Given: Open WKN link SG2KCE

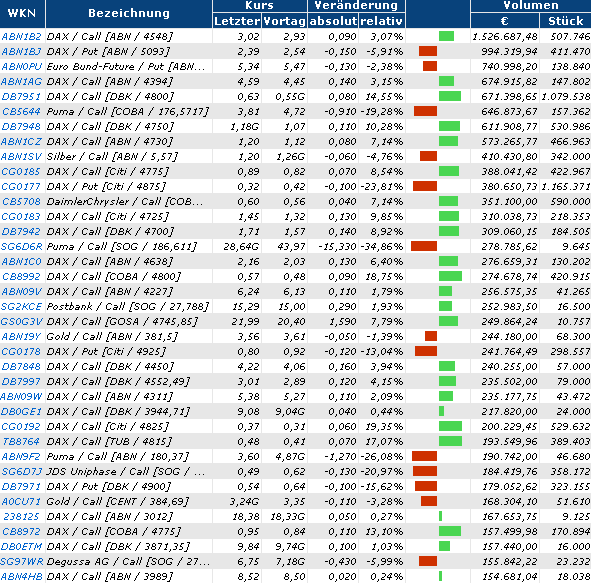Looking at the screenshot, I should 21,306.
